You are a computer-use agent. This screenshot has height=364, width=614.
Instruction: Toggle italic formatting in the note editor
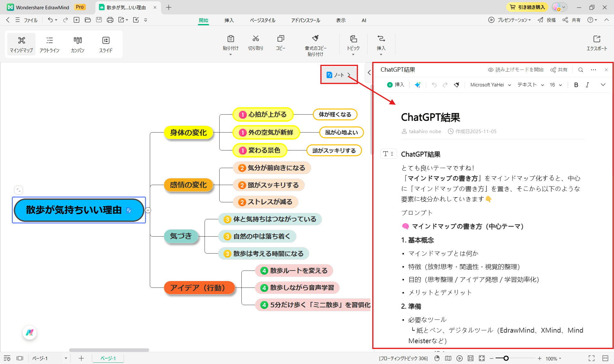587,85
